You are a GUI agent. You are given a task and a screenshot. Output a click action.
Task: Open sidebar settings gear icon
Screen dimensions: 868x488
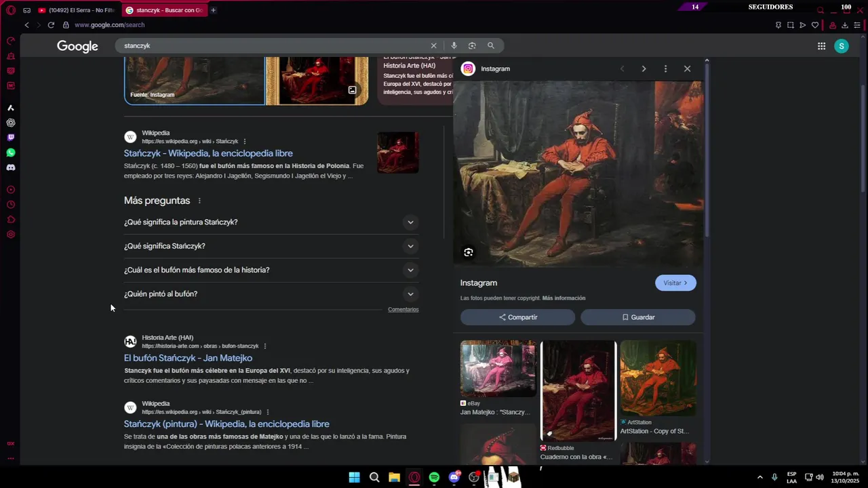[x=11, y=235]
